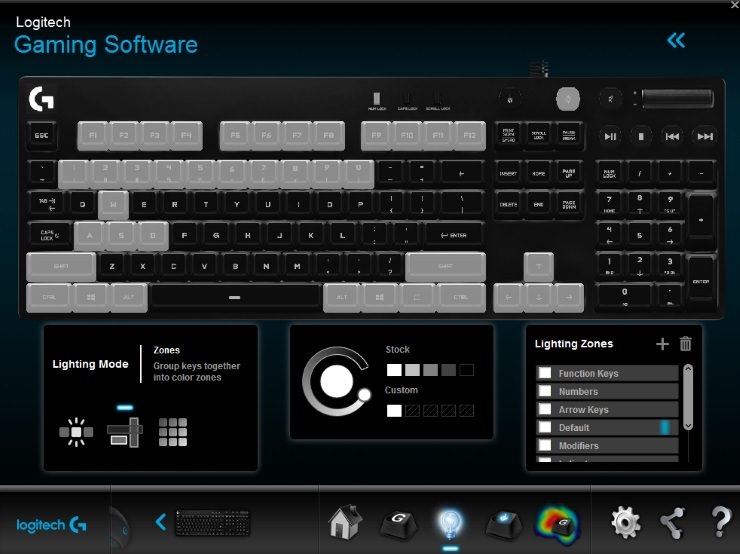The image size is (740, 554).
Task: Select the lighting settings bulb icon
Action: (x=450, y=524)
